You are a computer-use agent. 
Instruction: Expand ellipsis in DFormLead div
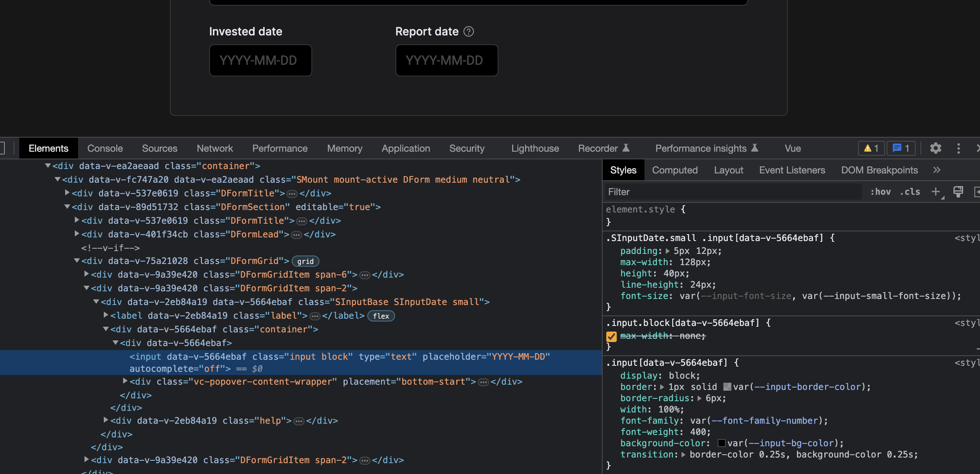click(x=296, y=235)
